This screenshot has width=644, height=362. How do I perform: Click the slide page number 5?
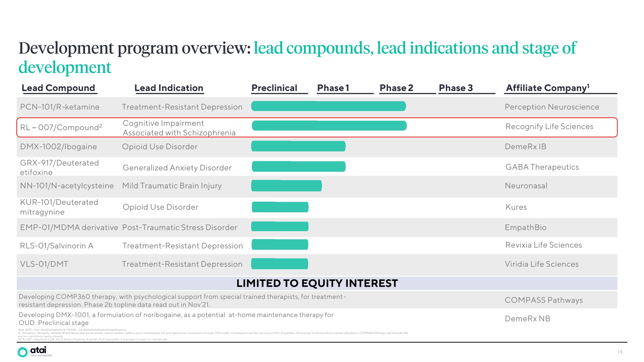click(x=621, y=352)
